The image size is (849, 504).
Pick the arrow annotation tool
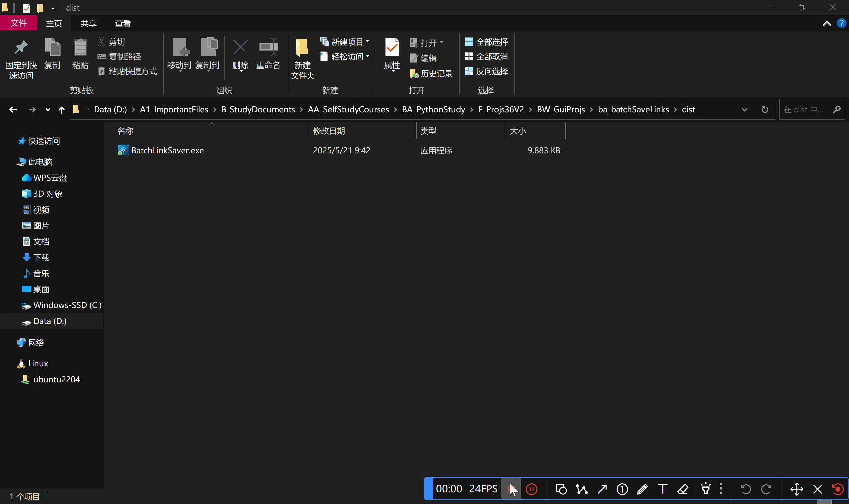[x=602, y=489]
